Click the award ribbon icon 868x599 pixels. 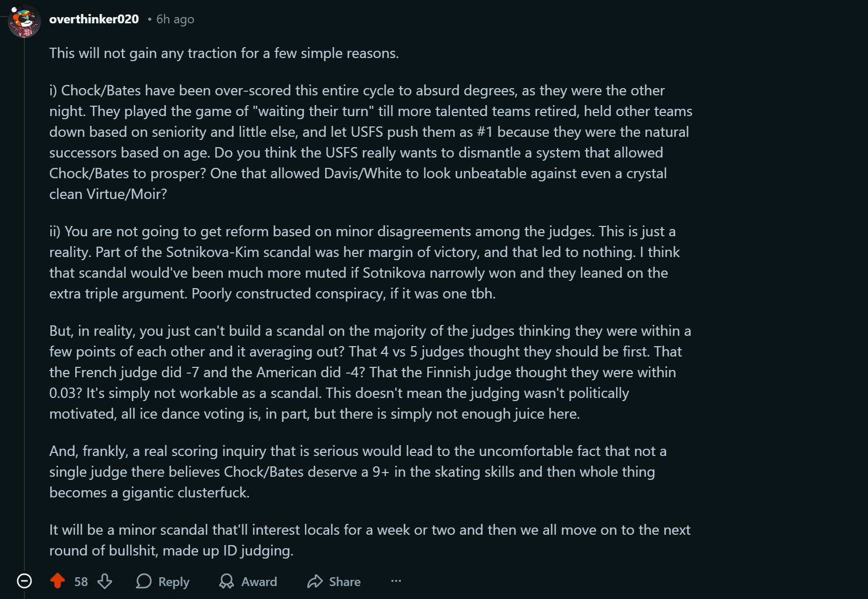coord(227,581)
